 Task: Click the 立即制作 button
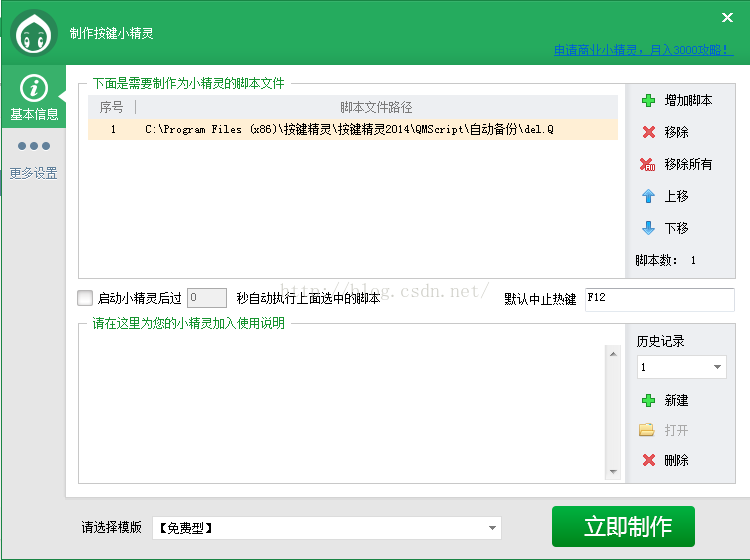coord(623,527)
